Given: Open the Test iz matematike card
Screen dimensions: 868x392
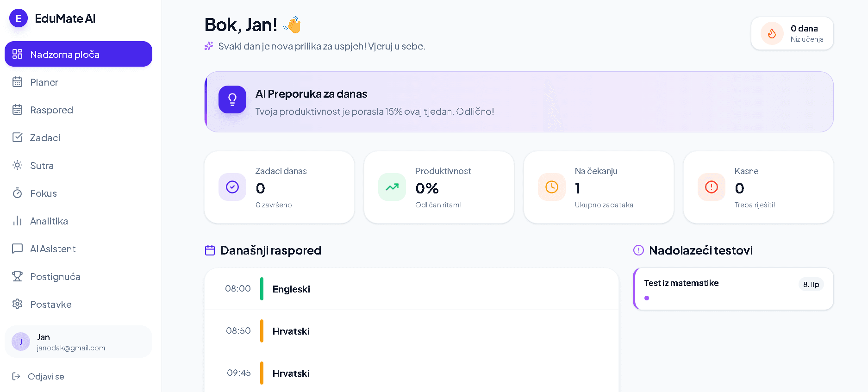Looking at the screenshot, I should point(733,289).
